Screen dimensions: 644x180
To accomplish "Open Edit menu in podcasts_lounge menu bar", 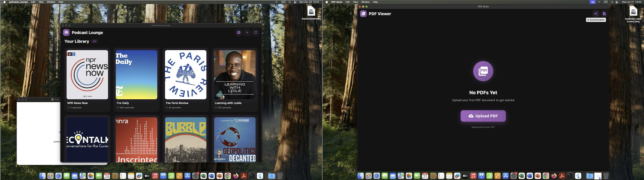I will tap(33, 2).
